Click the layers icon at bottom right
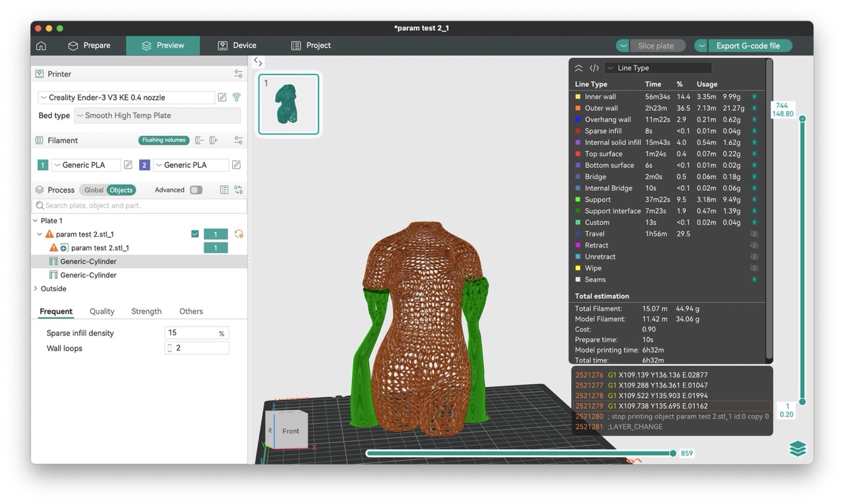Image resolution: width=844 pixels, height=504 pixels. click(x=797, y=448)
